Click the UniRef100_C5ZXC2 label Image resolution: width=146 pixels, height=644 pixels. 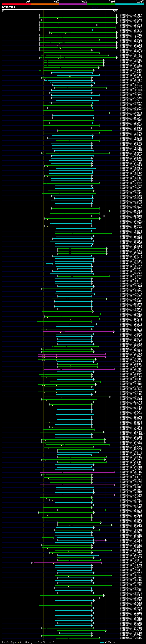[131, 53]
